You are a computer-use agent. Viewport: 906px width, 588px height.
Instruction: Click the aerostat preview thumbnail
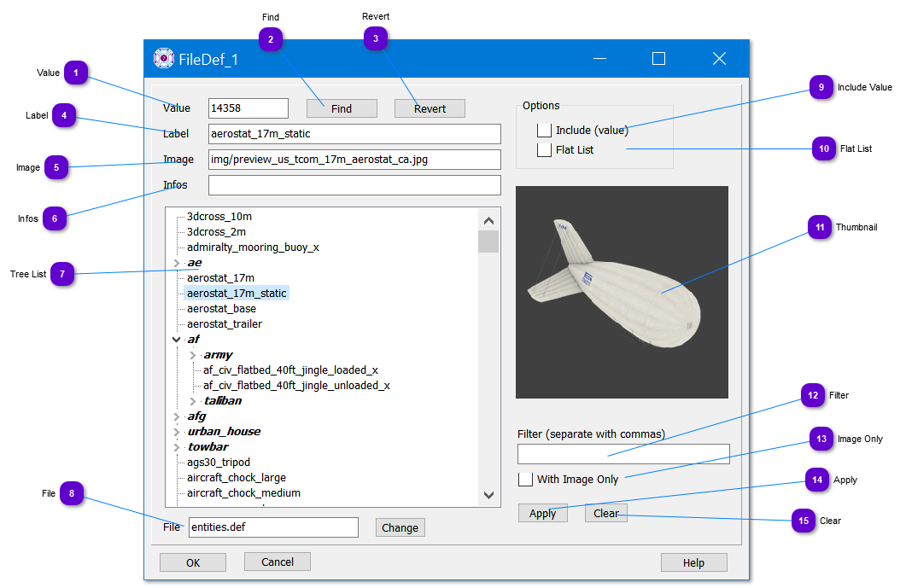click(622, 292)
